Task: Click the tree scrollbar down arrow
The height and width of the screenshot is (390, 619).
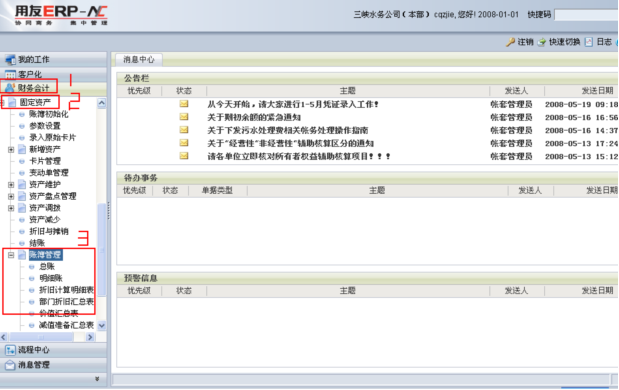Action: point(102,326)
